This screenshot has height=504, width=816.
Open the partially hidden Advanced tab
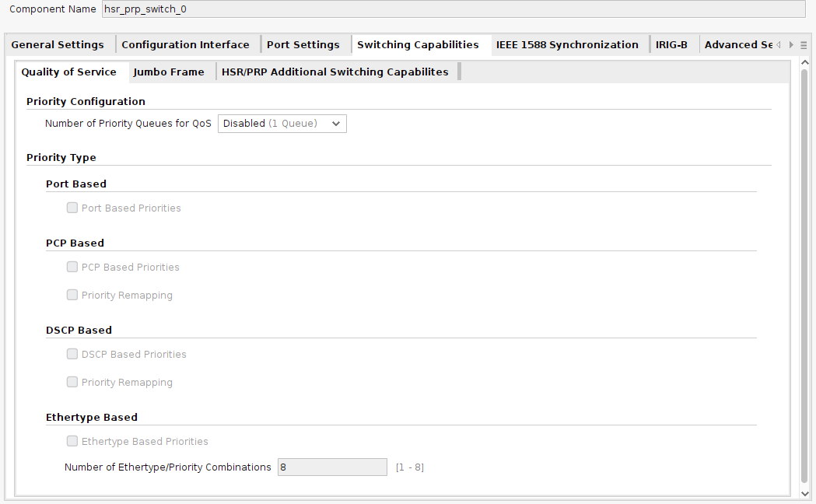tap(738, 45)
